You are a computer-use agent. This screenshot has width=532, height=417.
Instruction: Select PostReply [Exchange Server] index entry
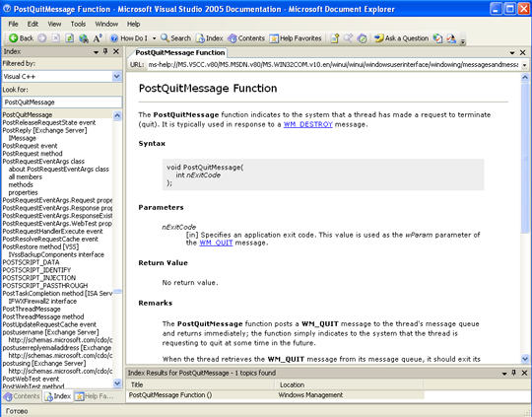click(x=44, y=130)
